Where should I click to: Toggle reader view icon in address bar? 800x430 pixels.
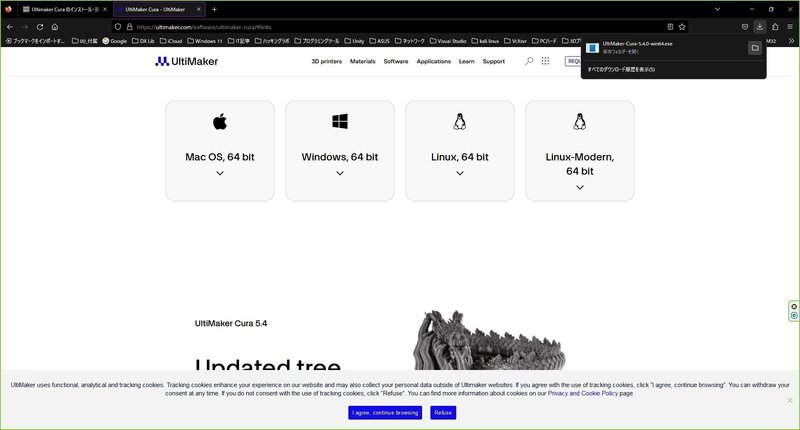(670, 27)
